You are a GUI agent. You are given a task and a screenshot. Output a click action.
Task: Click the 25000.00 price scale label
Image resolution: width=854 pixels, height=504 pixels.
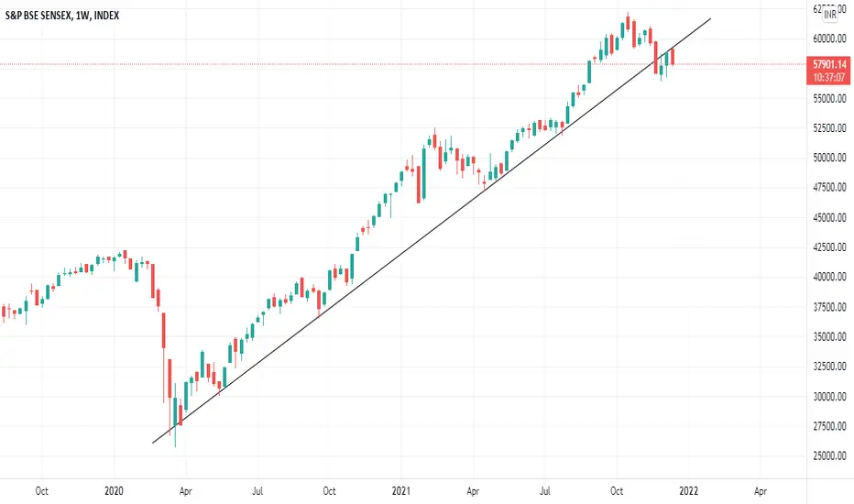(x=830, y=455)
